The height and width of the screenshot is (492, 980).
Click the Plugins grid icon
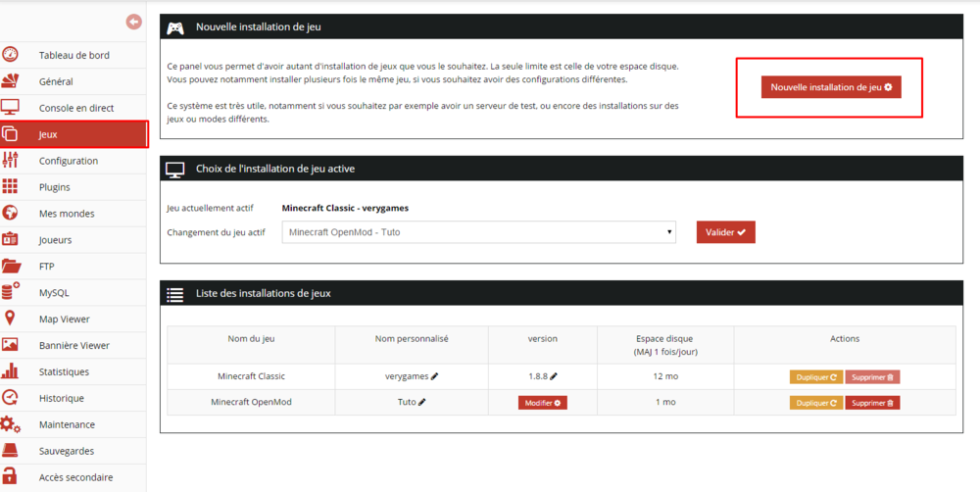pyautogui.click(x=11, y=187)
